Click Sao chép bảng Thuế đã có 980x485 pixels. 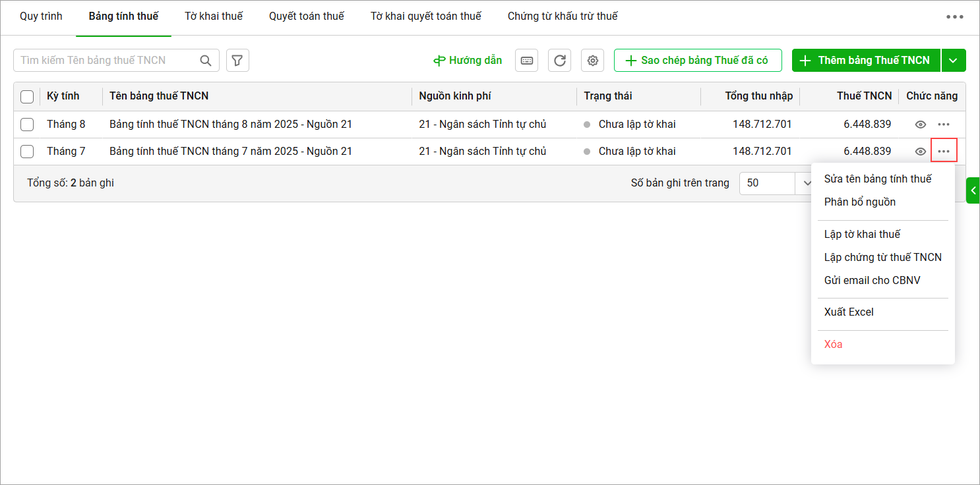[698, 61]
